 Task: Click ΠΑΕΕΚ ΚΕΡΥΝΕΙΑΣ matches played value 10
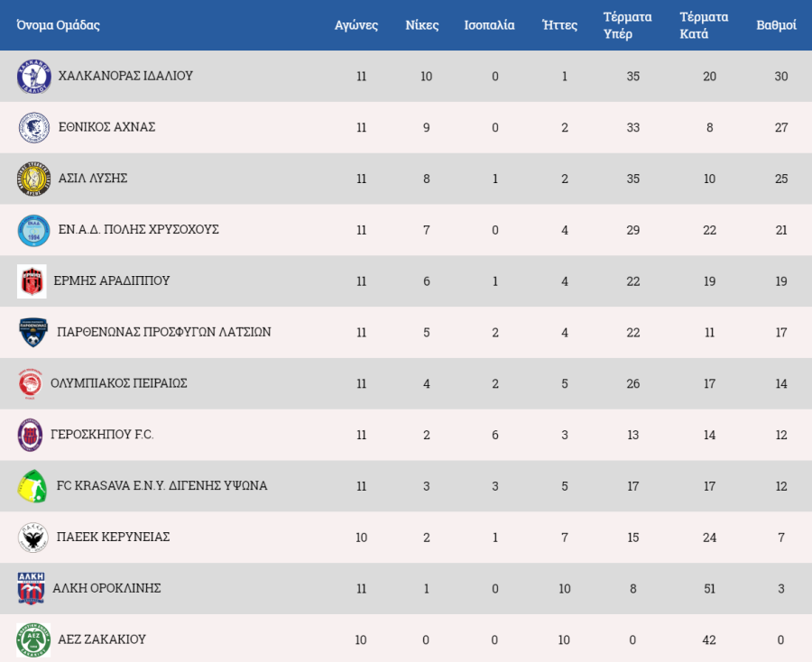pyautogui.click(x=362, y=538)
